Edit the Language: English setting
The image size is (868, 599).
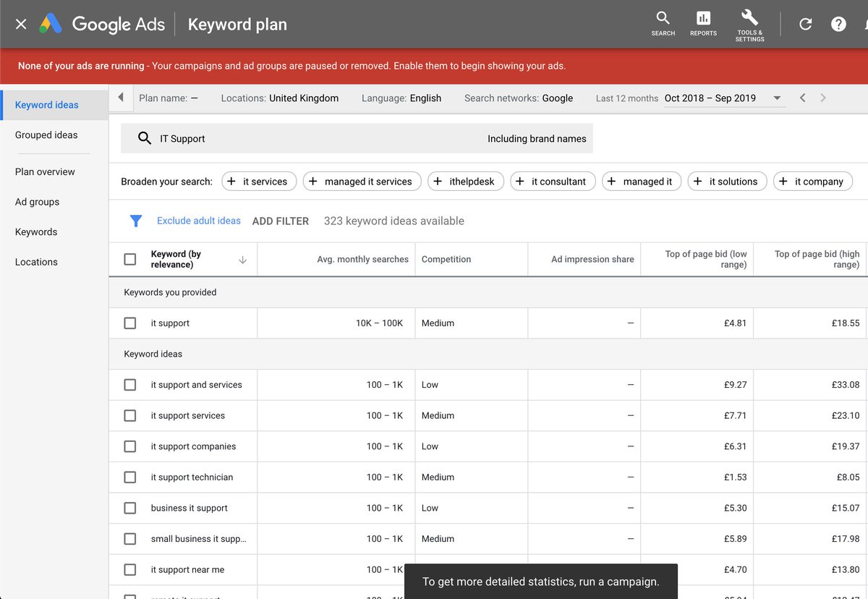point(401,98)
